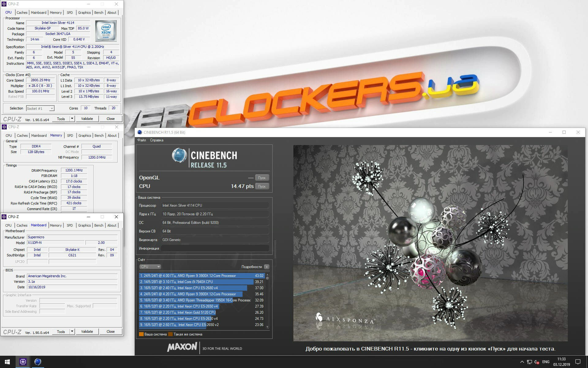Screen dimensions: 588x368
Task: Open the network tray icon
Action: click(x=529, y=362)
